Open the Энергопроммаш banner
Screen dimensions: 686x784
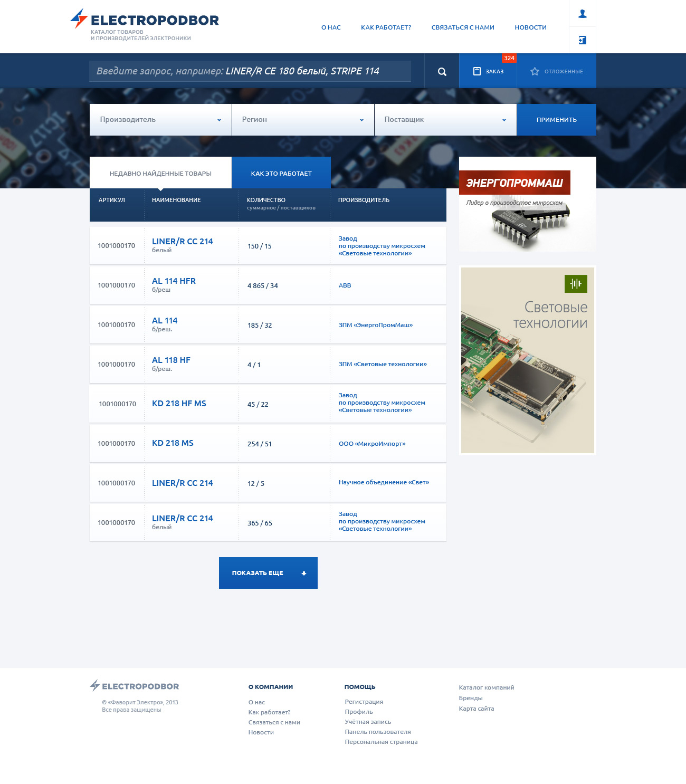(x=528, y=205)
